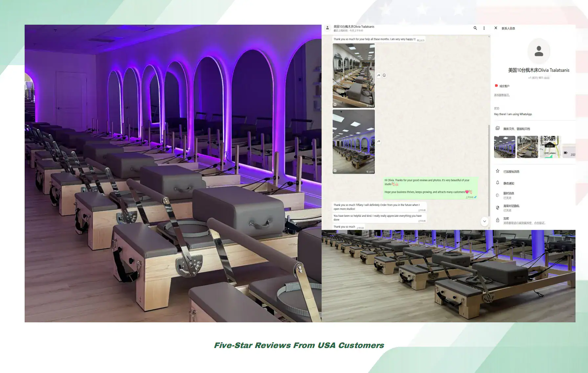The image size is (588, 373).
Task: Open 媒体文件、链接和文档 media section
Action: [516, 129]
